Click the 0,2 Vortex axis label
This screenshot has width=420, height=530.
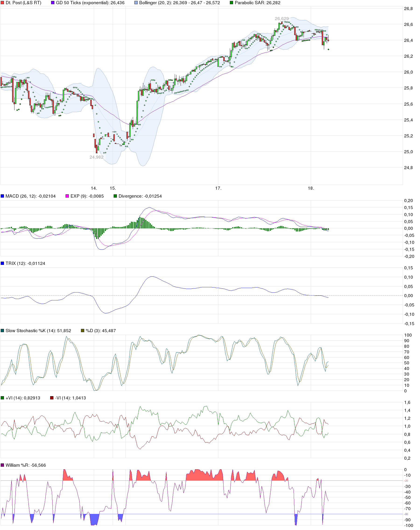[407, 458]
